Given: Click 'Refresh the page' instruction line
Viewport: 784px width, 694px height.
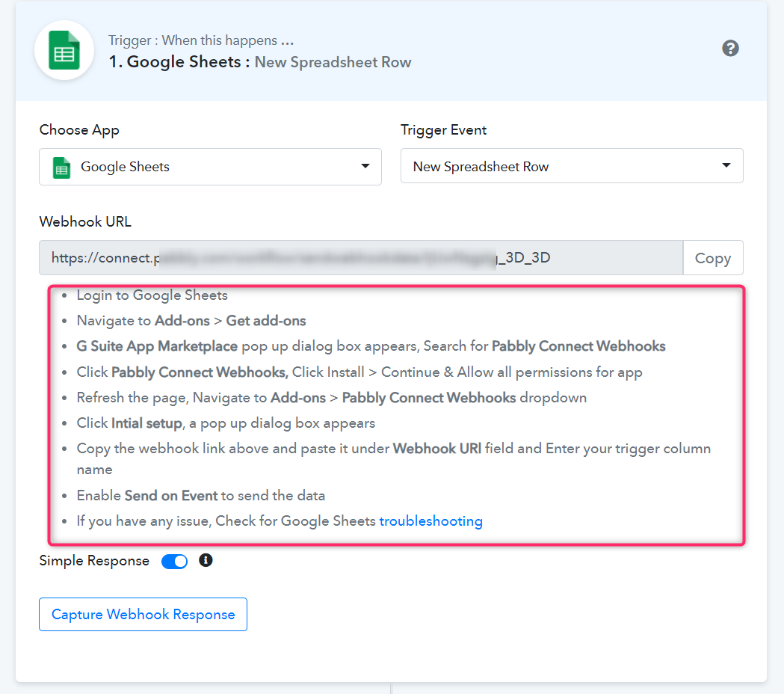Looking at the screenshot, I should 332,398.
